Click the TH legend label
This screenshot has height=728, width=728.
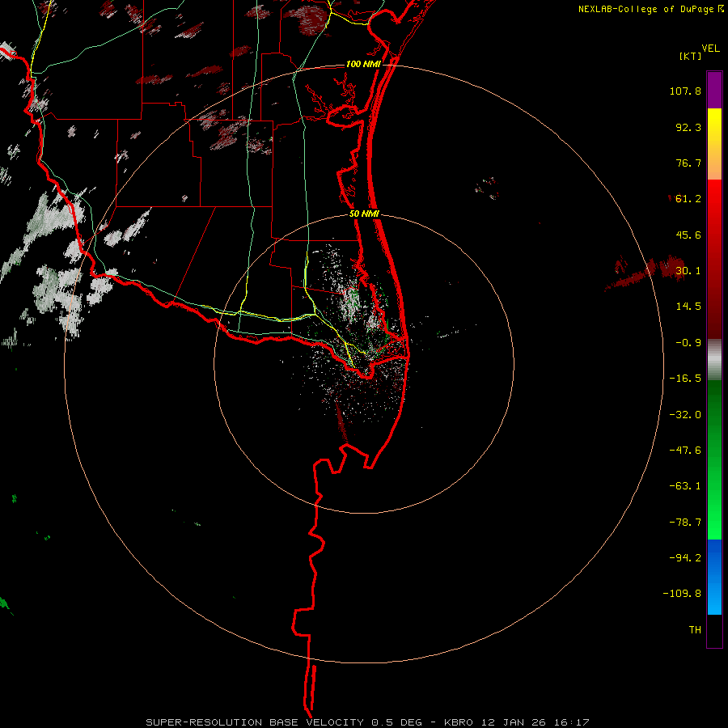(x=695, y=630)
